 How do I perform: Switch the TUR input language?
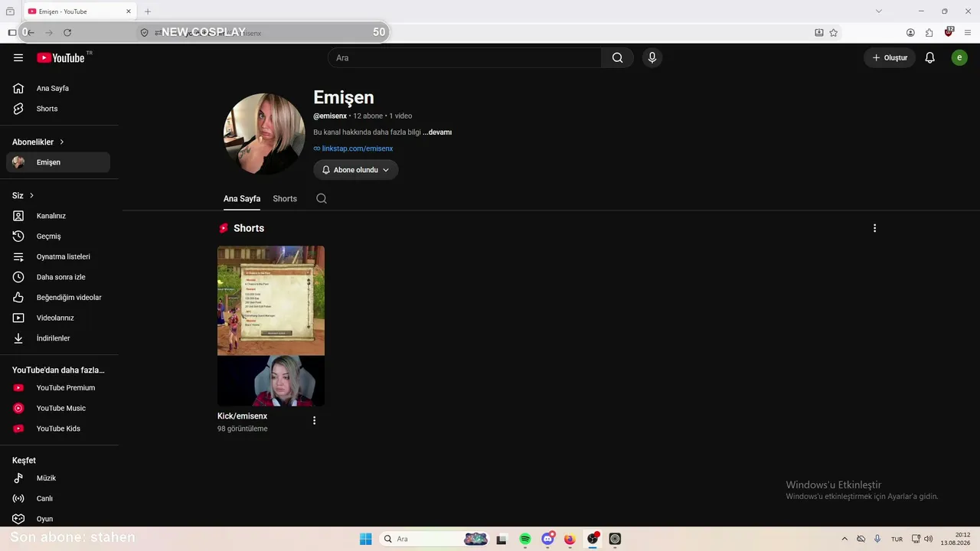[897, 540]
